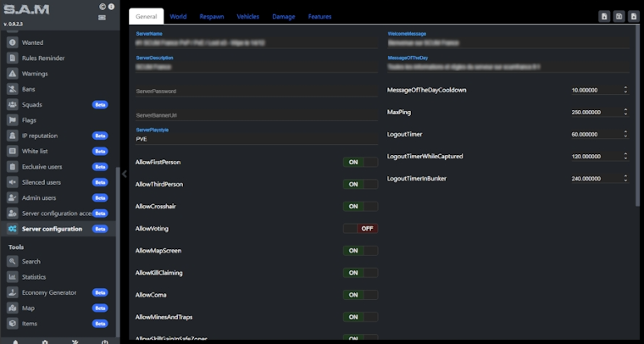Open the Squads section
The height and width of the screenshot is (344, 644).
click(58, 105)
